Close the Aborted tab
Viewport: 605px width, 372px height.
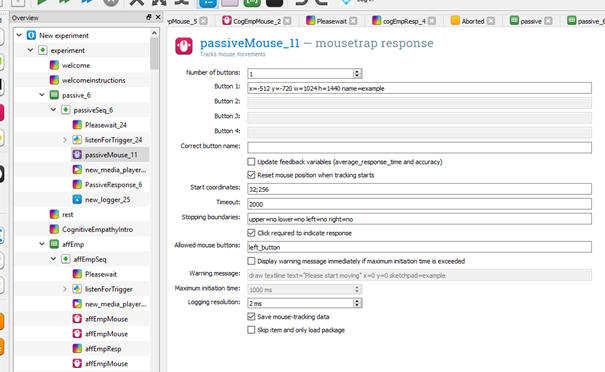click(491, 21)
